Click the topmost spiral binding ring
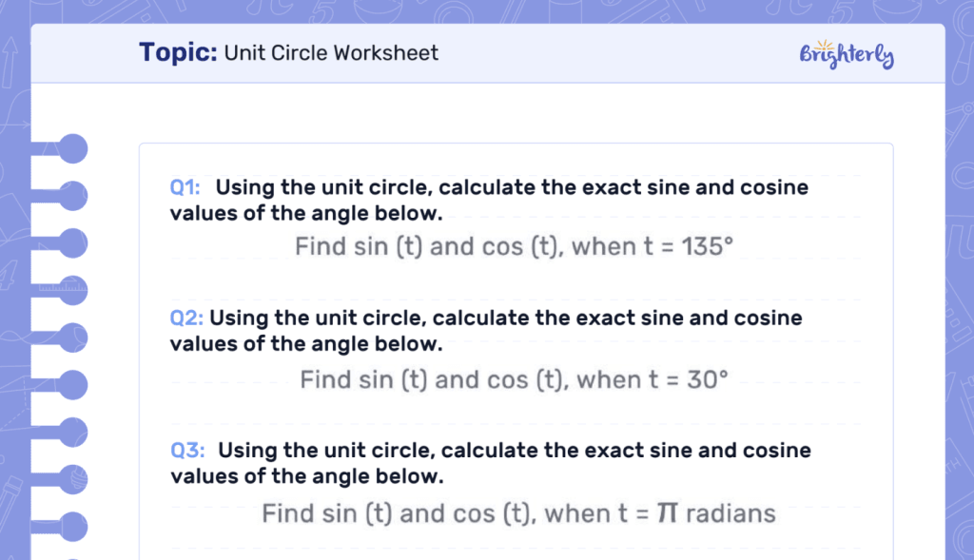 point(72,149)
